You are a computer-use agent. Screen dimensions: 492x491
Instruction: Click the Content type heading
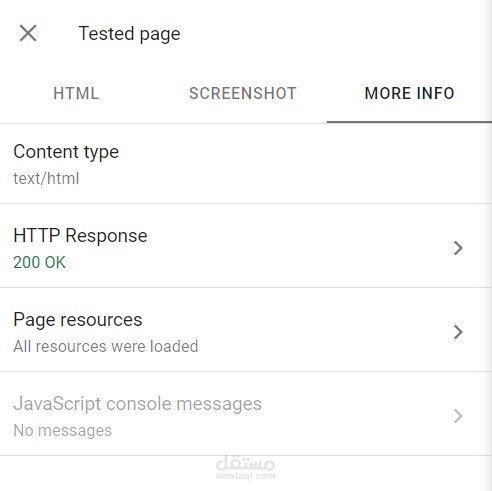point(66,152)
